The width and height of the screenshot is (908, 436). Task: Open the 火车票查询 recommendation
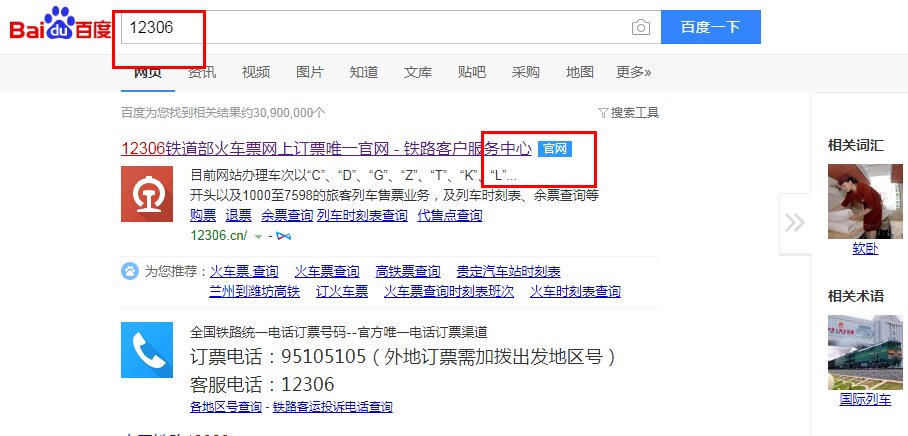327,272
